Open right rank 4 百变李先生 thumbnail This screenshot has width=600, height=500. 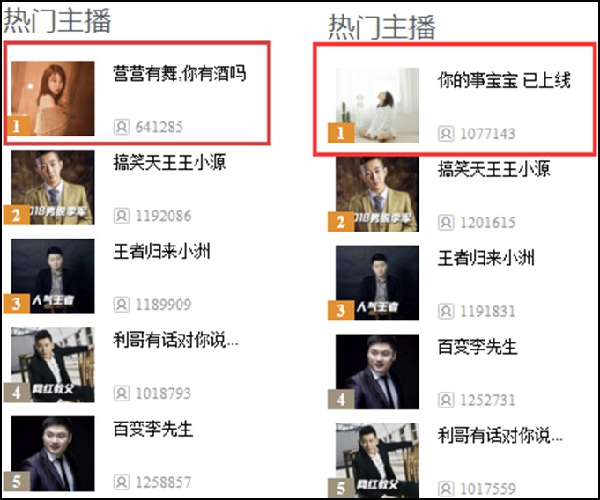coord(377,371)
